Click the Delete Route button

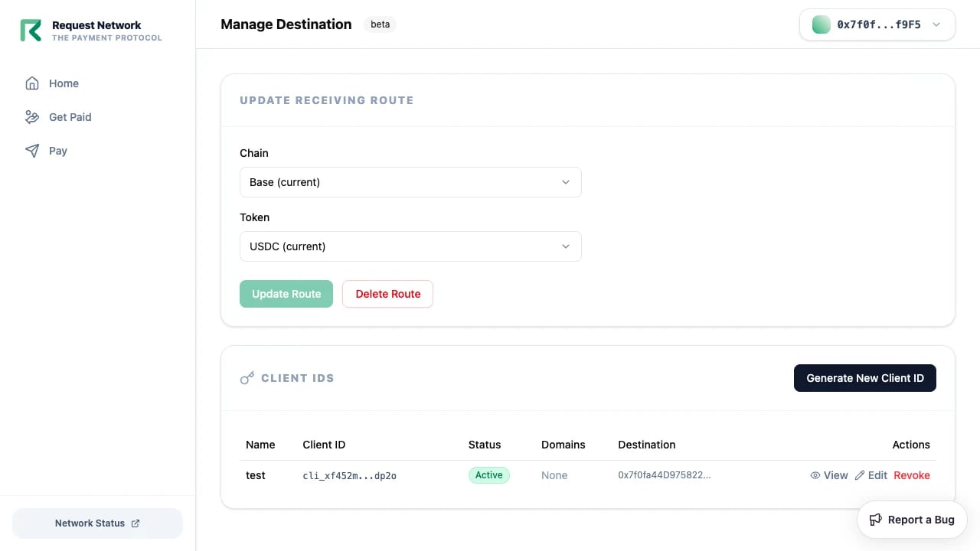click(387, 294)
